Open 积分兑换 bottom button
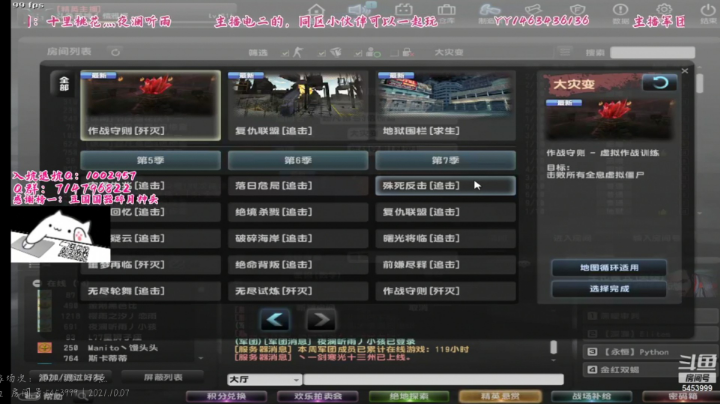Image resolution: width=720 pixels, height=404 pixels. [226, 396]
